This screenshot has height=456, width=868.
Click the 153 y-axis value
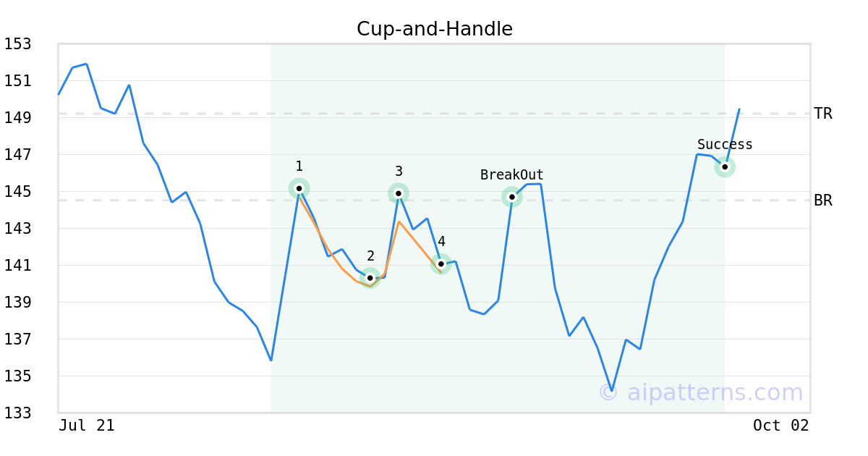[x=17, y=44]
